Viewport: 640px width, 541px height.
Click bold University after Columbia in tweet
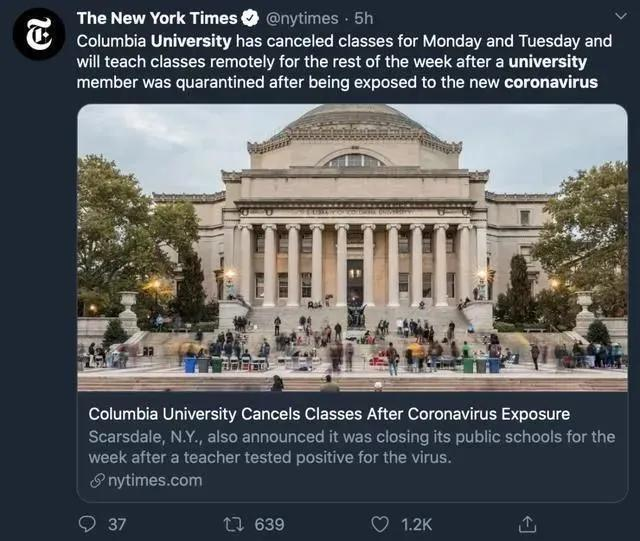coord(190,41)
